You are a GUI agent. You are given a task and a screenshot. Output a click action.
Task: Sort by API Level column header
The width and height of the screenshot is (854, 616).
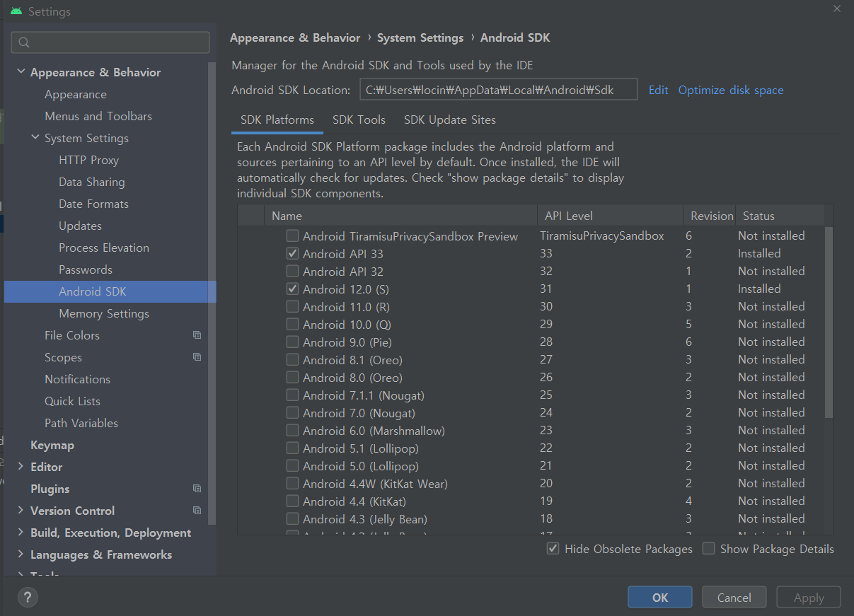coord(610,216)
